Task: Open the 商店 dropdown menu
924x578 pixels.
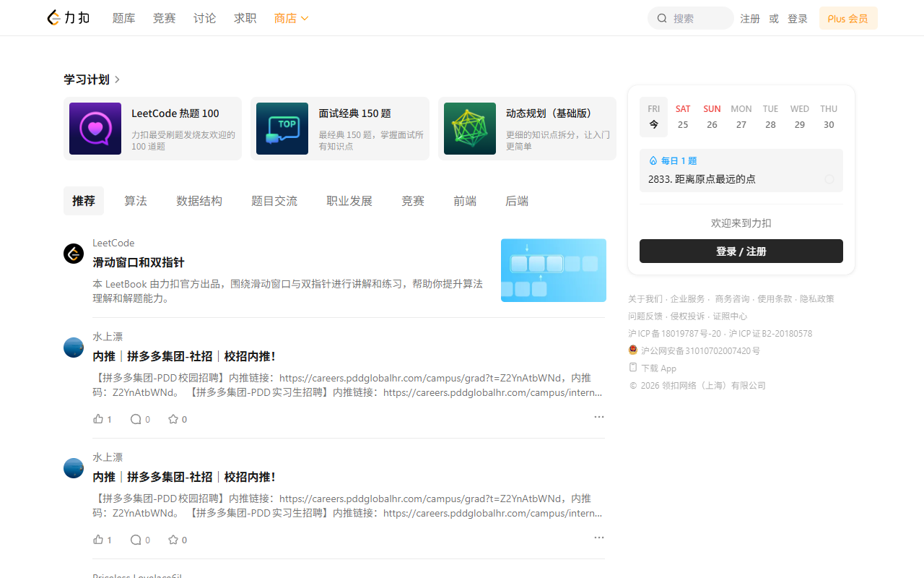Action: click(x=291, y=18)
